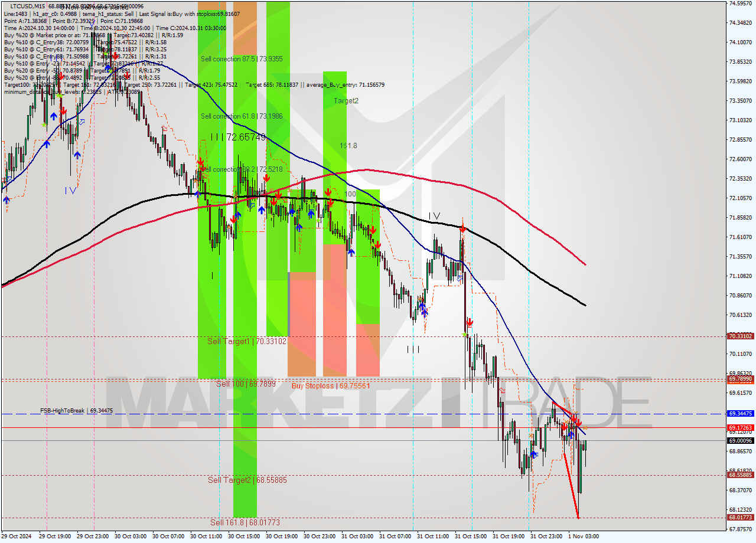756x543 pixels.
Task: Select the 'Sell 161.8 | 68.01773' label
Action: (x=245, y=522)
